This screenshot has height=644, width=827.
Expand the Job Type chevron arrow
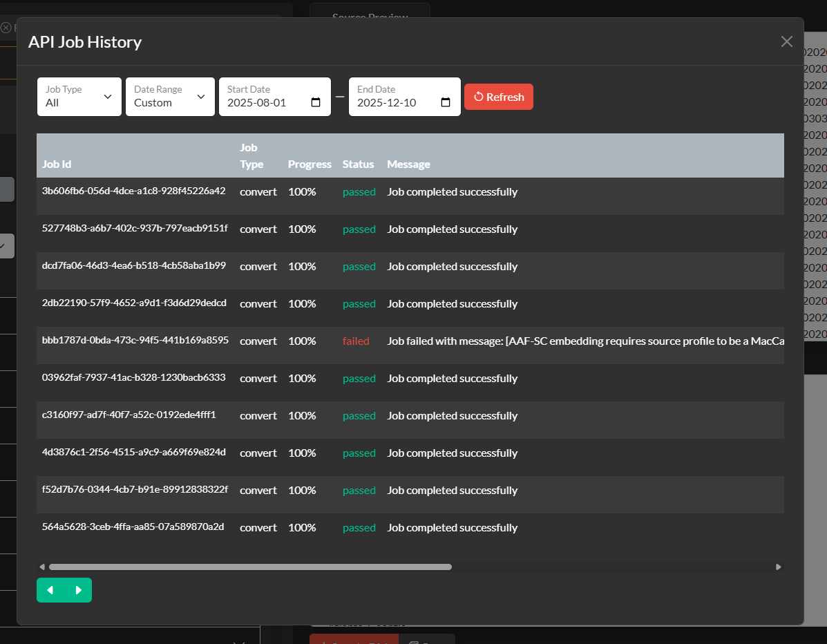(x=108, y=97)
